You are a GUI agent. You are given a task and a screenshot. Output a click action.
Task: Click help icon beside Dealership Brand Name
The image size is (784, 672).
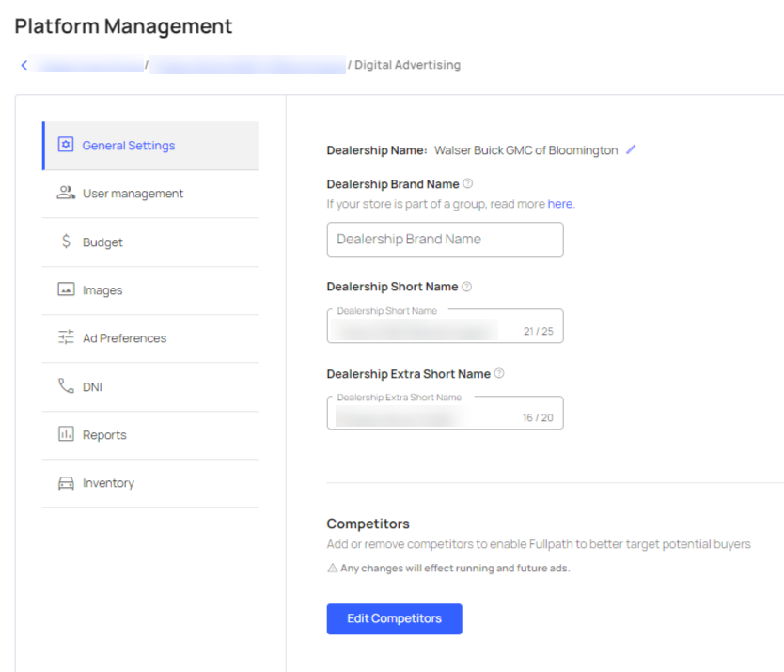[x=468, y=184]
